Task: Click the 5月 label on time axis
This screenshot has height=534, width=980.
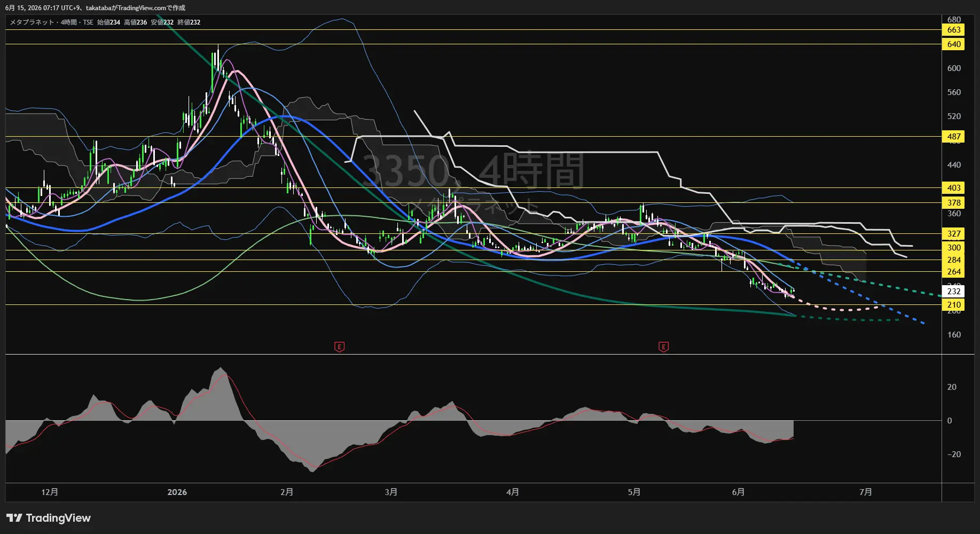Action: [x=634, y=492]
